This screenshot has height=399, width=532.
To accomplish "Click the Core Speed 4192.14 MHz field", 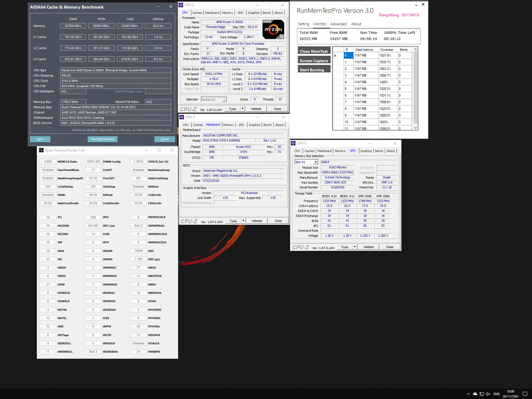I will pyautogui.click(x=214, y=74).
